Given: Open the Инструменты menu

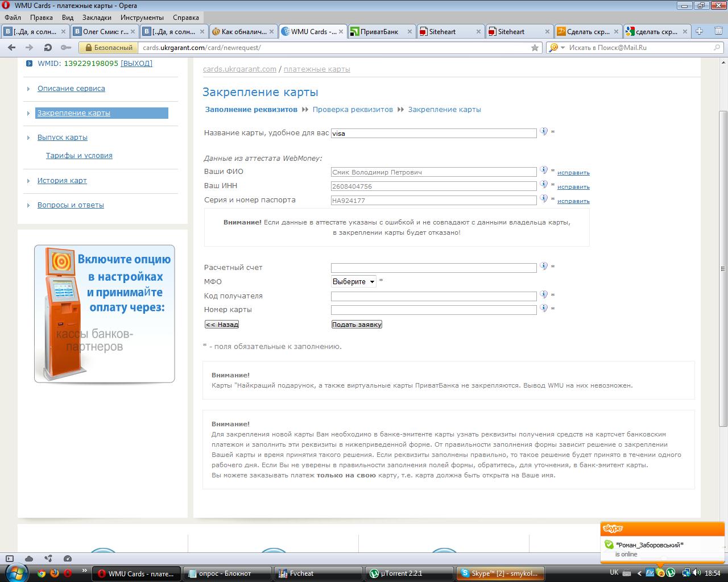Looking at the screenshot, I should click(142, 18).
